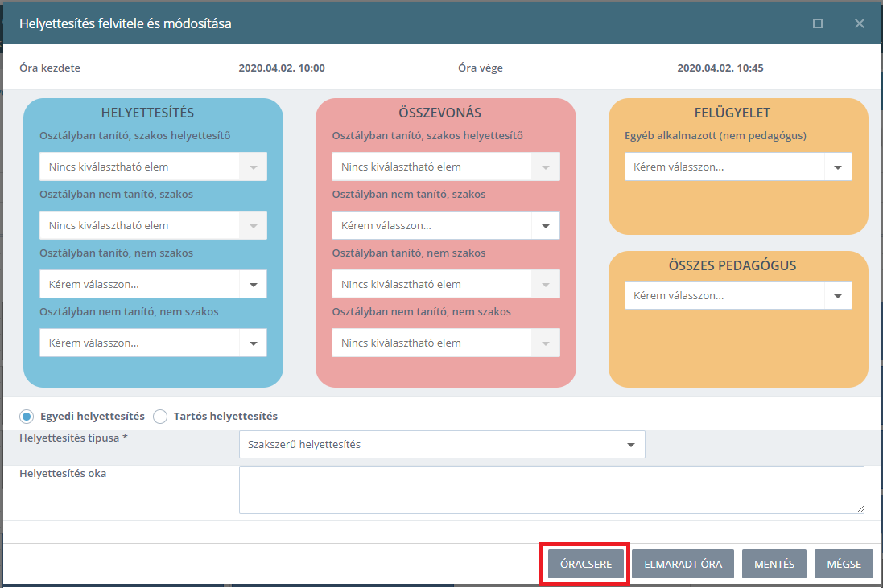
Task: Open Összevonás 'Osztályban nem tanító, szakos' dropdown
Action: 445,225
